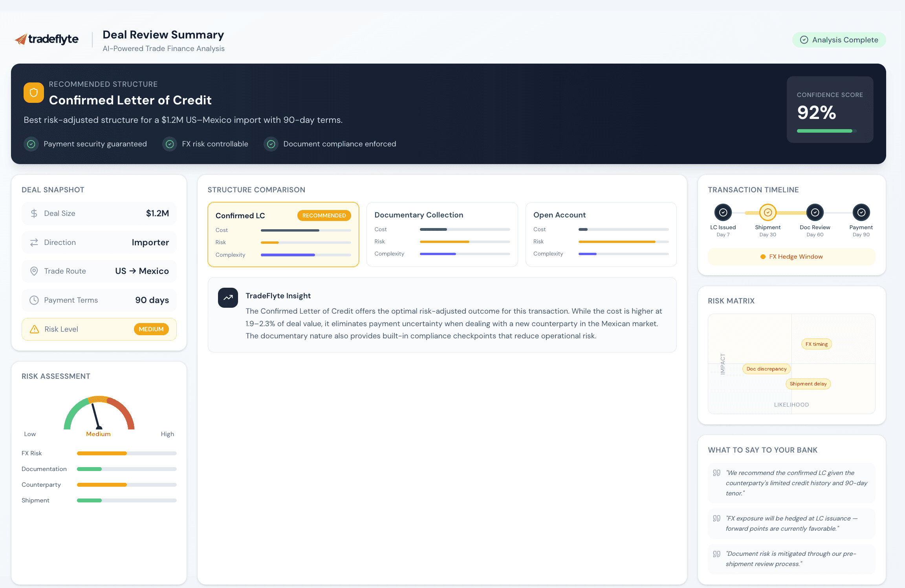Image resolution: width=905 pixels, height=588 pixels.
Task: Click the LC Issued Day 7 timeline marker
Action: point(723,213)
